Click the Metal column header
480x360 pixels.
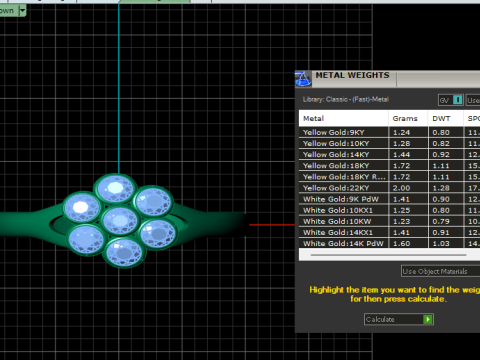click(x=344, y=118)
